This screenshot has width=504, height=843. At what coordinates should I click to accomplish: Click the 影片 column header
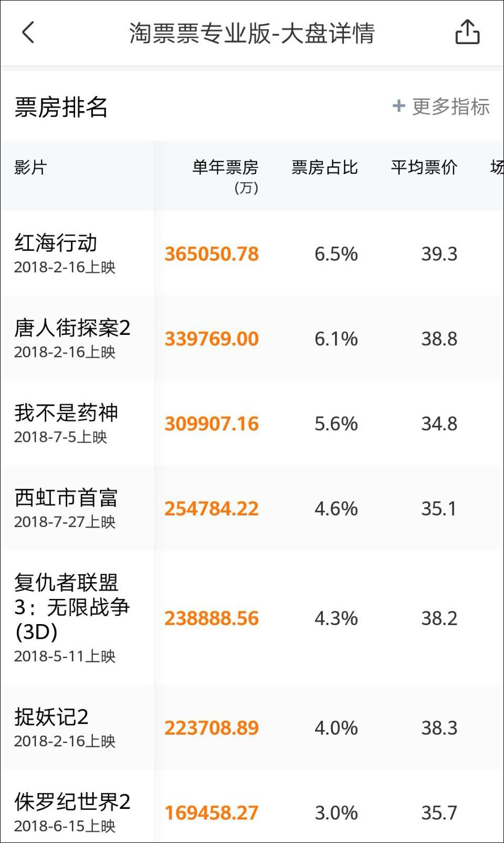(30, 167)
